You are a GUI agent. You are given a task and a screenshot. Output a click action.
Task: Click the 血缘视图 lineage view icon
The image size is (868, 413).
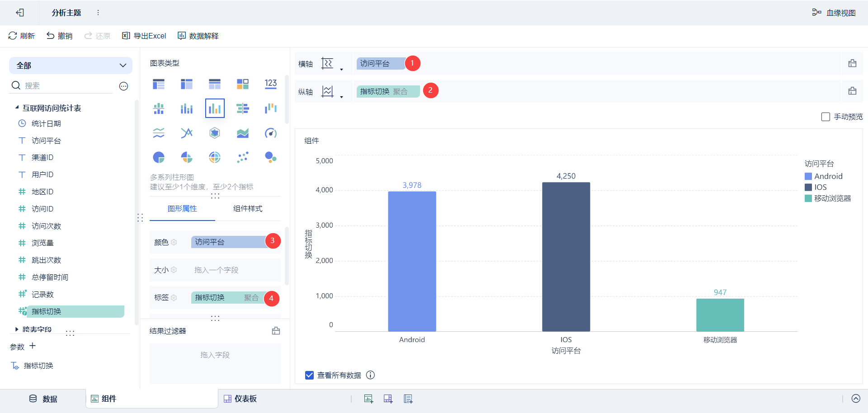[x=816, y=13]
